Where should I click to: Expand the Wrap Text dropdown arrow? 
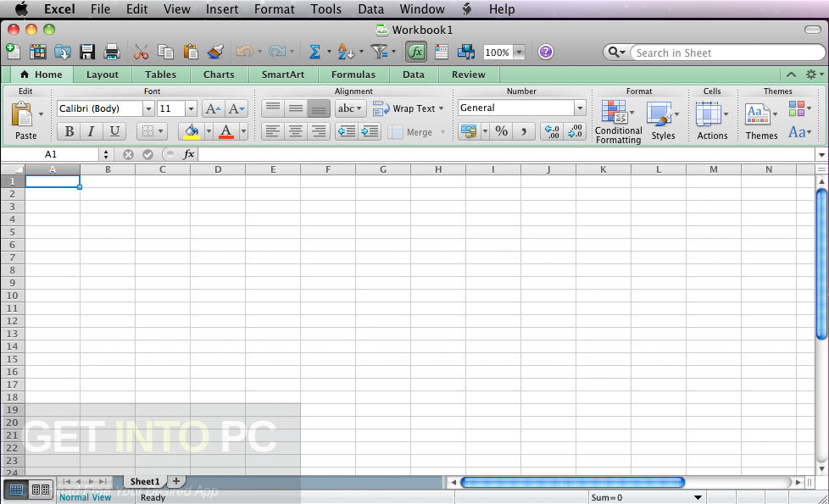pos(441,108)
